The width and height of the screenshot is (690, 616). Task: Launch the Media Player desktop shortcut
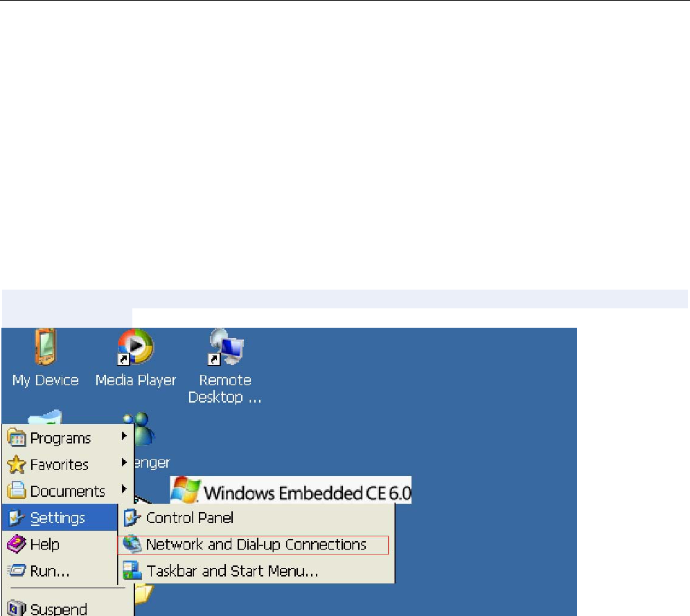pyautogui.click(x=136, y=346)
